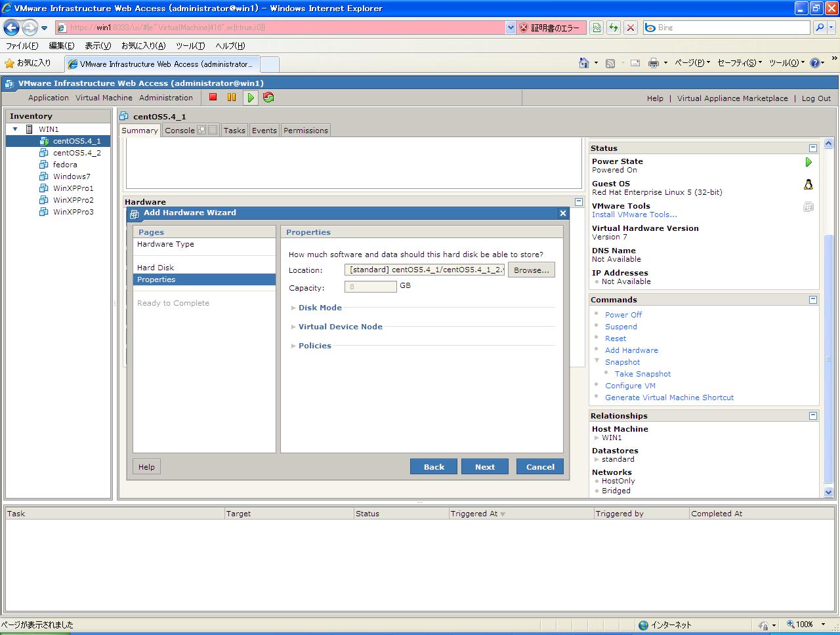840x635 pixels.
Task: Click the Log Out link
Action: point(816,98)
